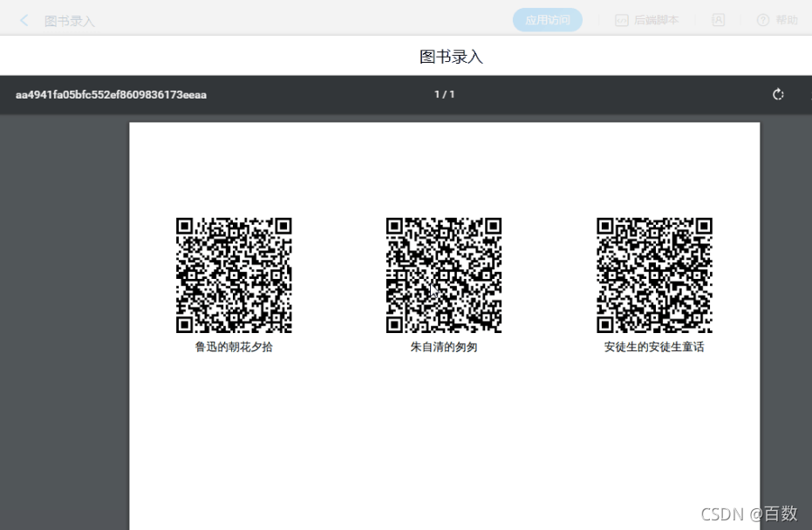This screenshot has height=530, width=812.
Task: Click the page number 1 field
Action: (x=437, y=94)
